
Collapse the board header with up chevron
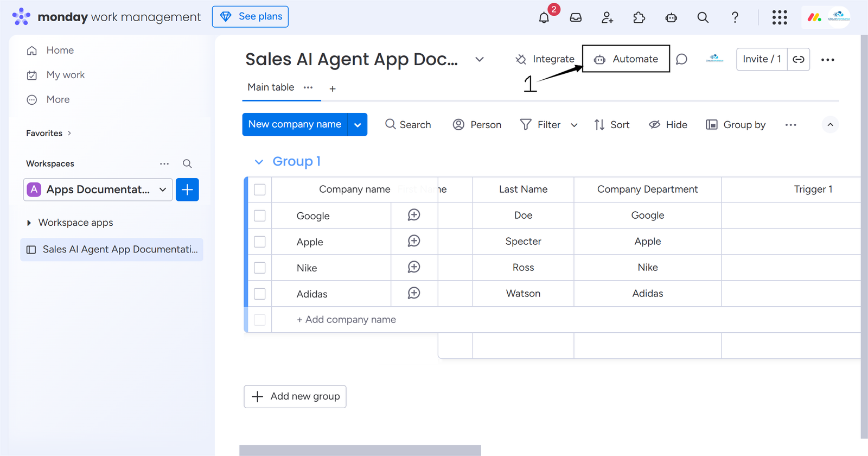[830, 125]
